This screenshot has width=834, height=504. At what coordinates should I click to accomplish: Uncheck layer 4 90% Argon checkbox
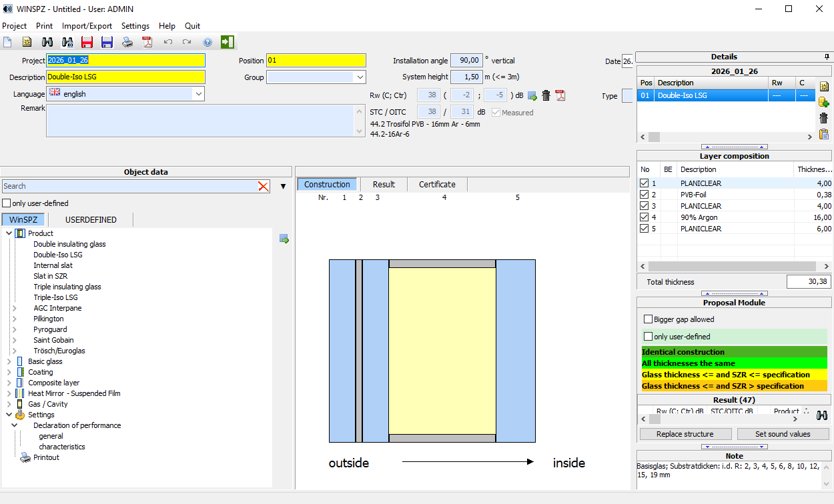[645, 217]
